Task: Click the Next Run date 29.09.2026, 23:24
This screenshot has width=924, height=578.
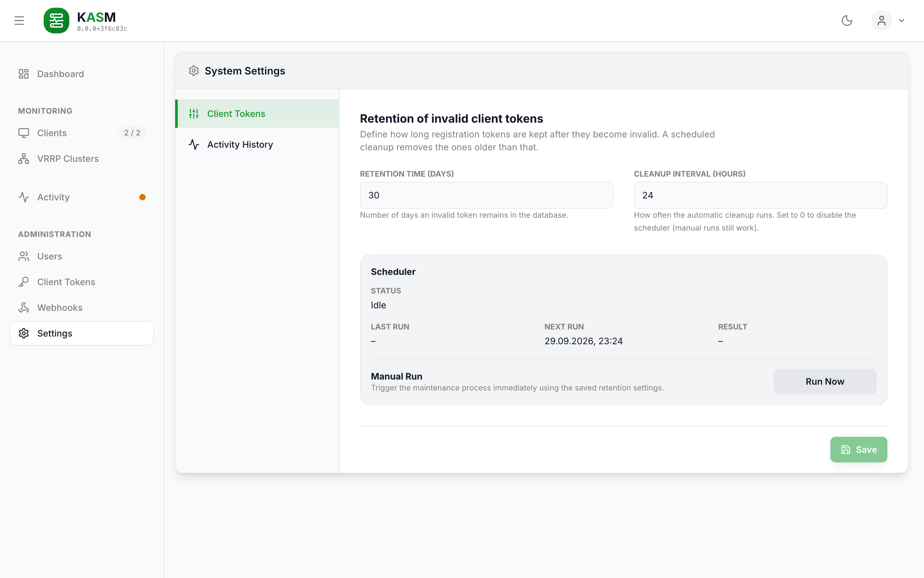Action: click(583, 341)
